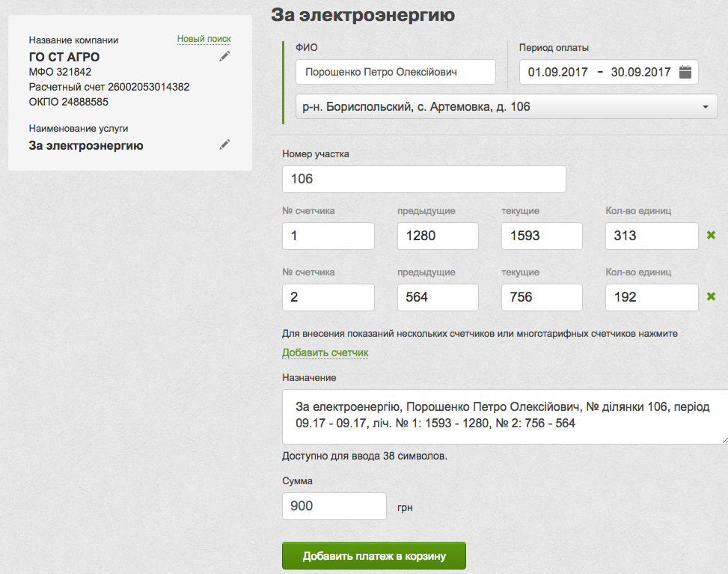Remove counter 2 row with green cross

point(712,297)
